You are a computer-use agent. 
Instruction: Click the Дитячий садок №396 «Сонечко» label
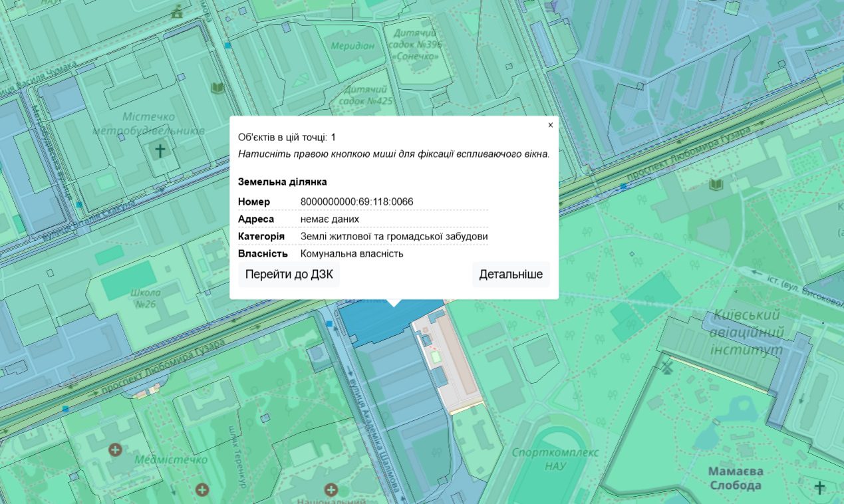[x=415, y=45]
